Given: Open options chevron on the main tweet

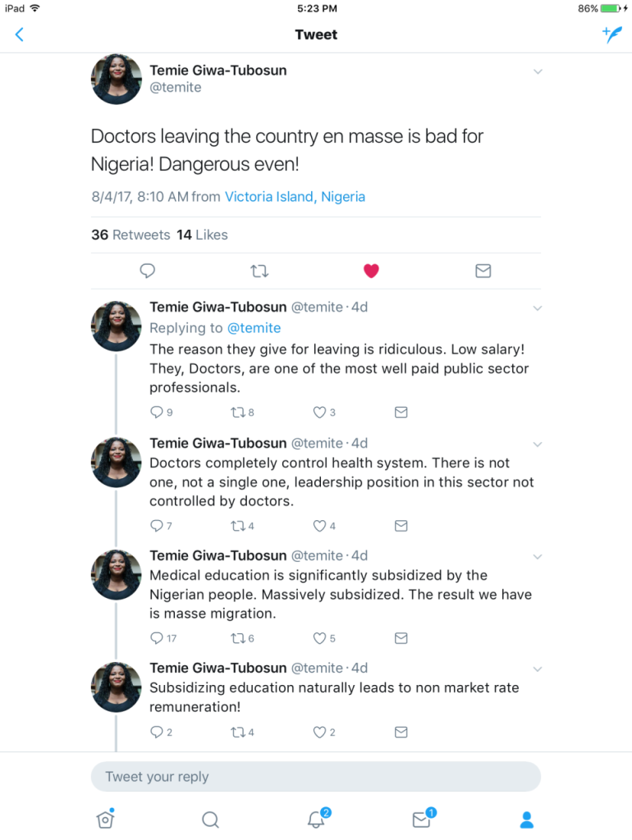Looking at the screenshot, I should (x=538, y=72).
